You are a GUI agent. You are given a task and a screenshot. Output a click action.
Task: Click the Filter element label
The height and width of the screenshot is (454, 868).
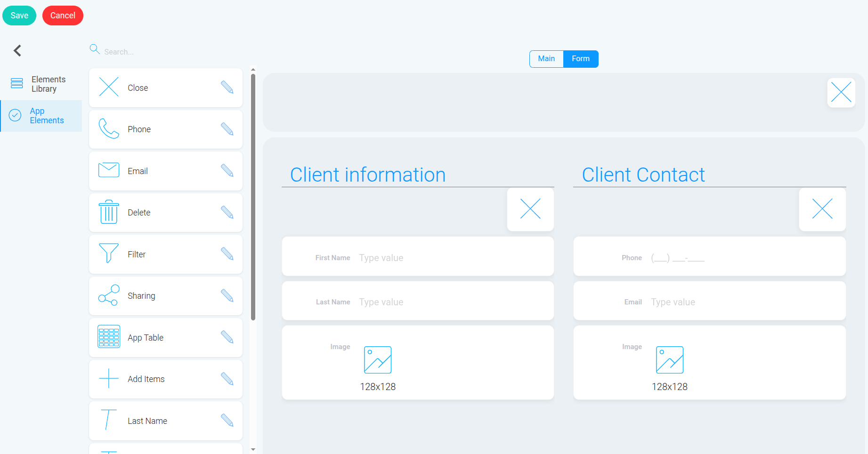coord(137,255)
